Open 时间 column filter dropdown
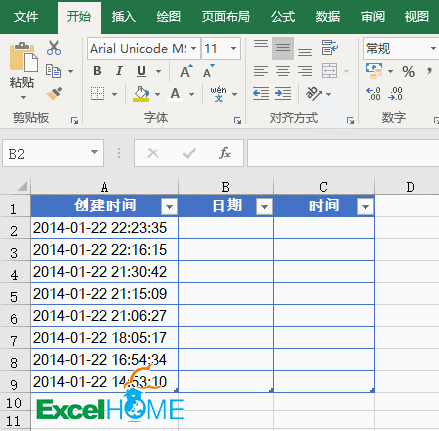439x431 pixels. pos(365,207)
